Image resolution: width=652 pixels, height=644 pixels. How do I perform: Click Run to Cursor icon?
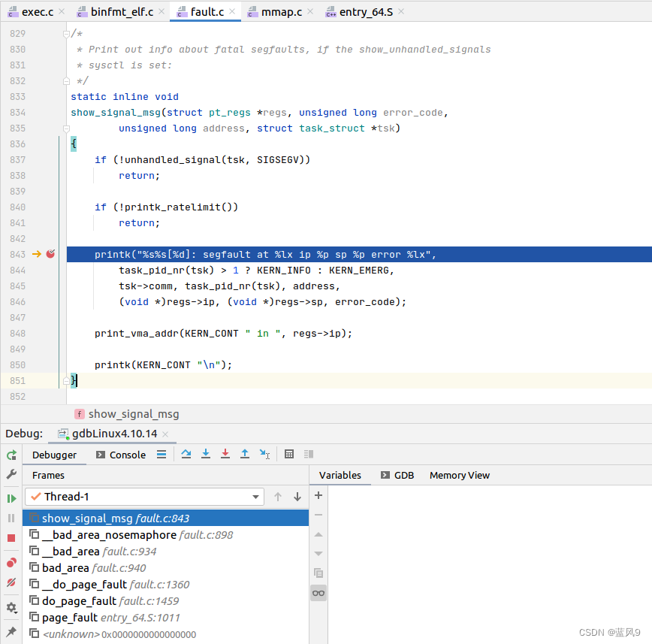tap(264, 454)
